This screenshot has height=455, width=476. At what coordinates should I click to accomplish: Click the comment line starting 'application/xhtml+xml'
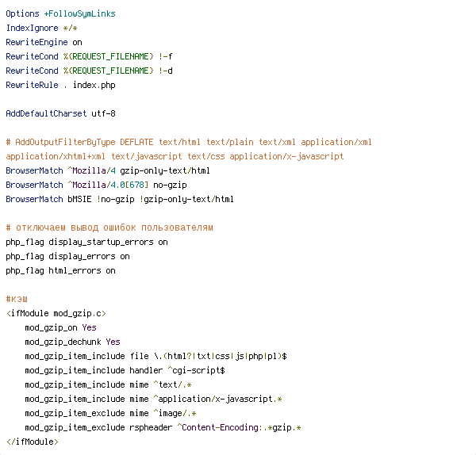pyautogui.click(x=175, y=156)
